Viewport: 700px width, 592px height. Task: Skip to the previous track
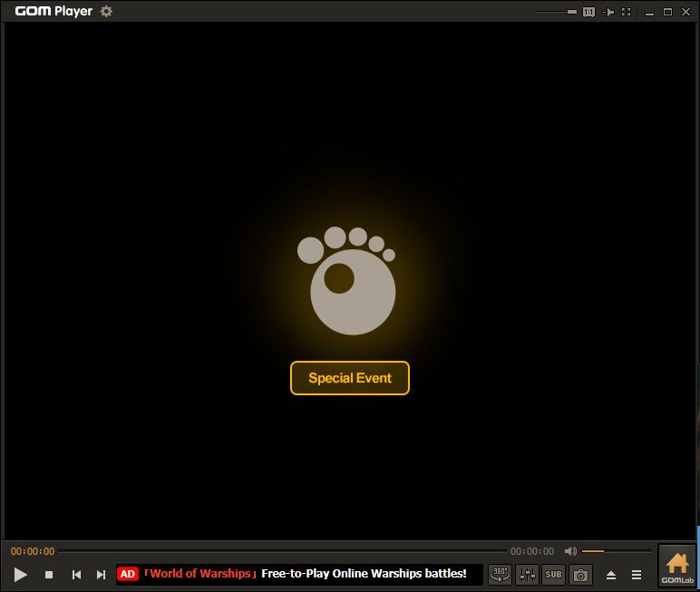click(x=76, y=575)
